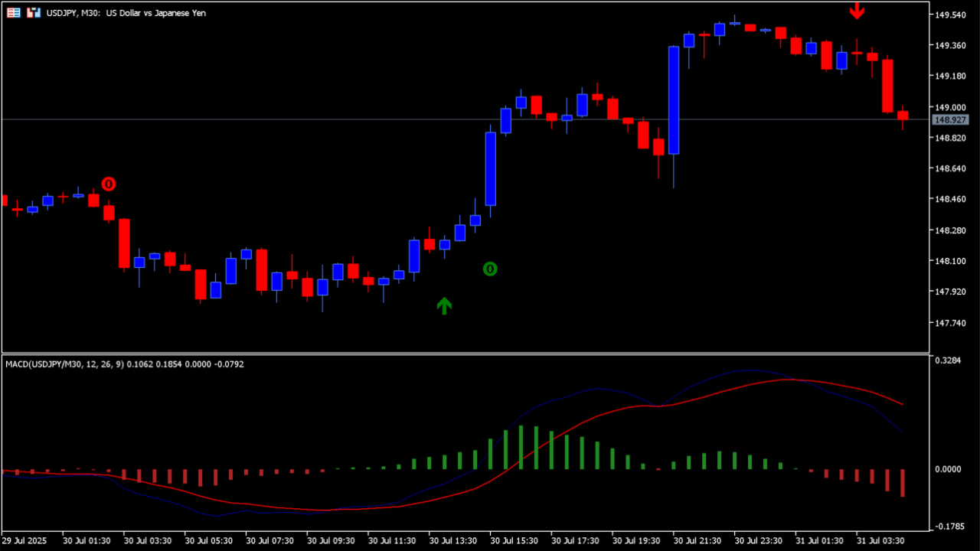Image resolution: width=980 pixels, height=551 pixels.
Task: Click the MACD indicator label text
Action: point(124,364)
